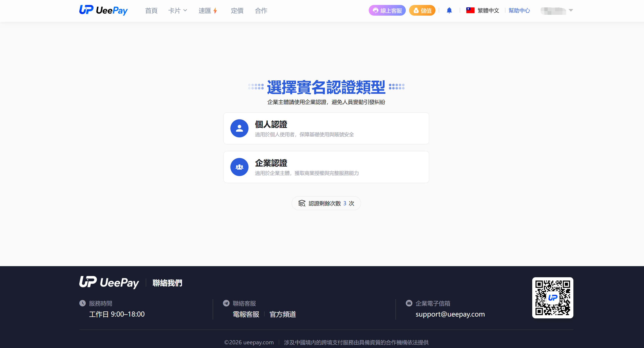Open the 電報客服 link
This screenshot has width=644, height=348.
(x=246, y=314)
